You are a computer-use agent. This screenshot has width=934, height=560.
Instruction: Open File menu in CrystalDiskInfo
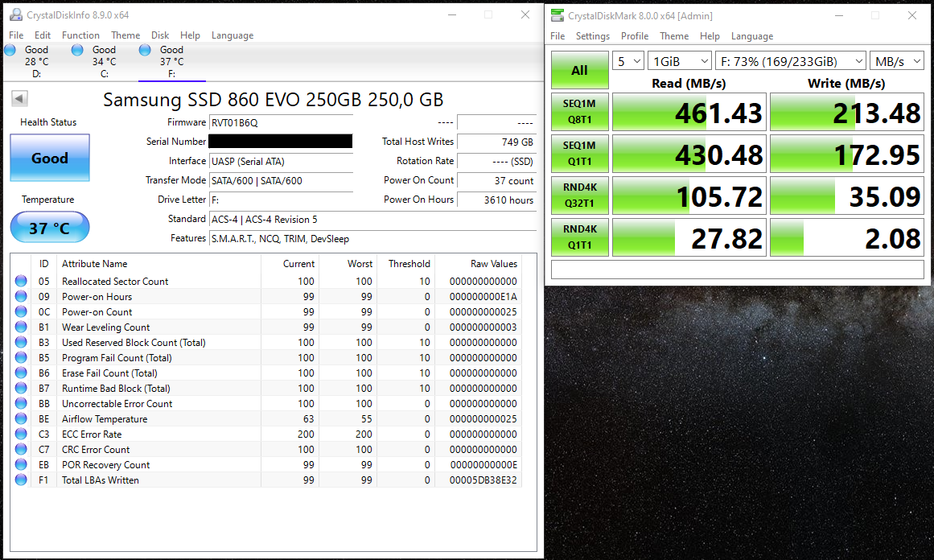pos(16,35)
